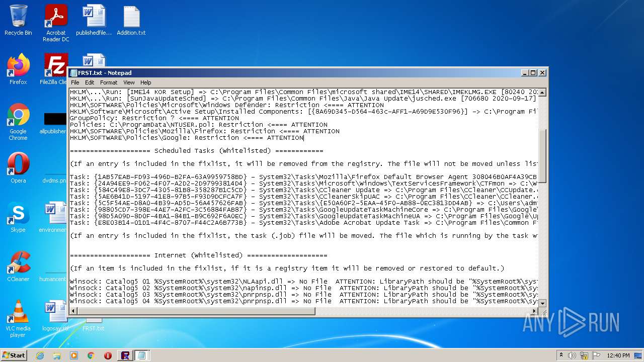Click the 'Internet (Whitelisted)' heading line
This screenshot has width=644, height=362.
click(x=199, y=255)
